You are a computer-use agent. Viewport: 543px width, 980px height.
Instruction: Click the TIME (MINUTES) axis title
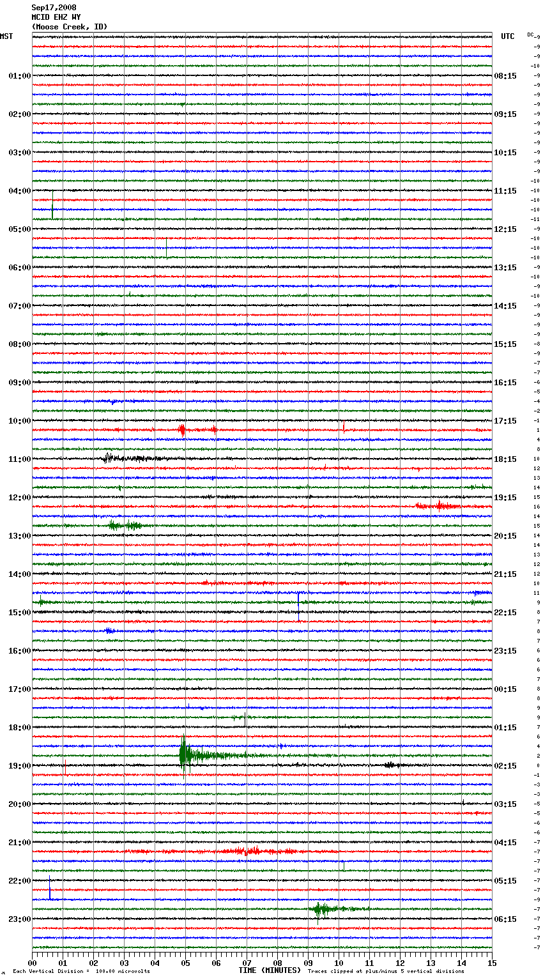pos(270,970)
